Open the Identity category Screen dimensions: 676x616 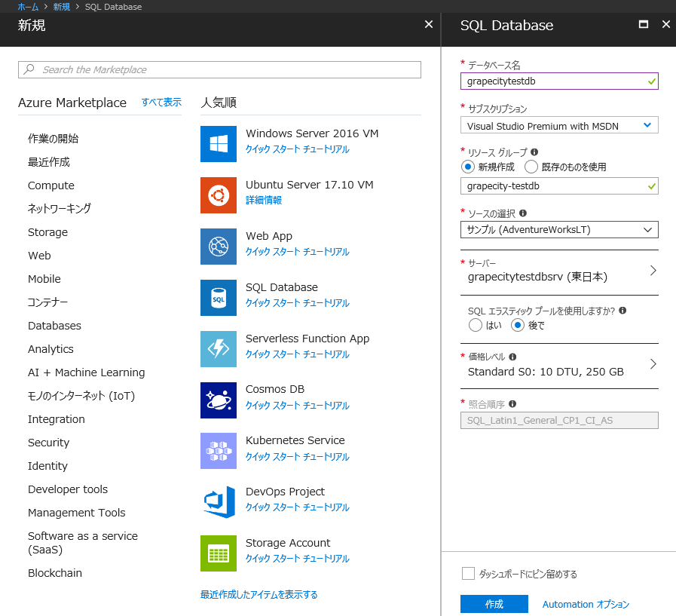click(x=47, y=466)
